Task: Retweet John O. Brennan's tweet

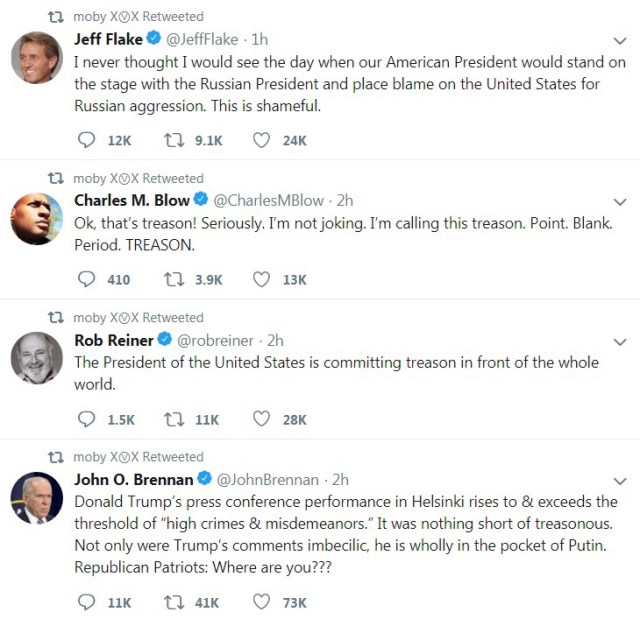Action: point(175,602)
